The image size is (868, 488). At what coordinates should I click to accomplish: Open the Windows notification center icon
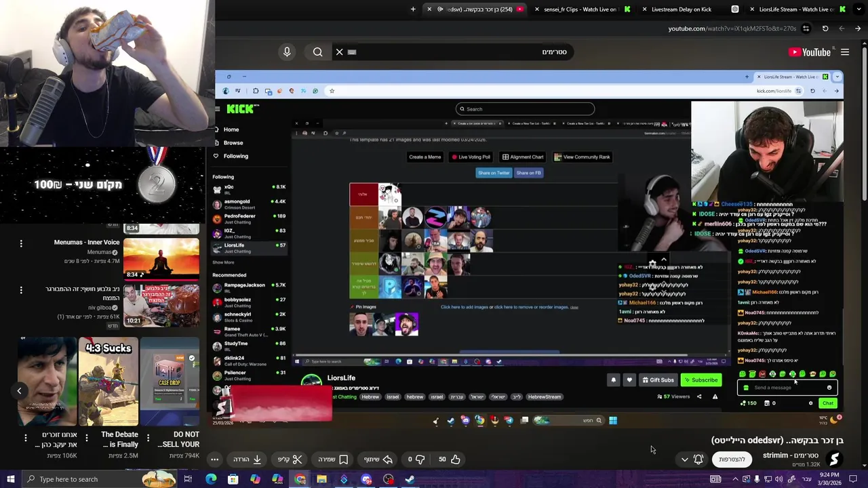pyautogui.click(x=854, y=479)
